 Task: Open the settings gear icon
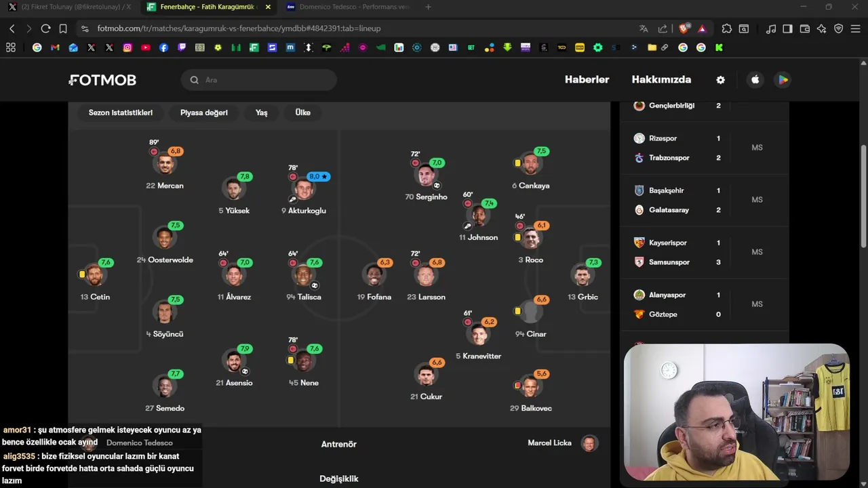[720, 80]
